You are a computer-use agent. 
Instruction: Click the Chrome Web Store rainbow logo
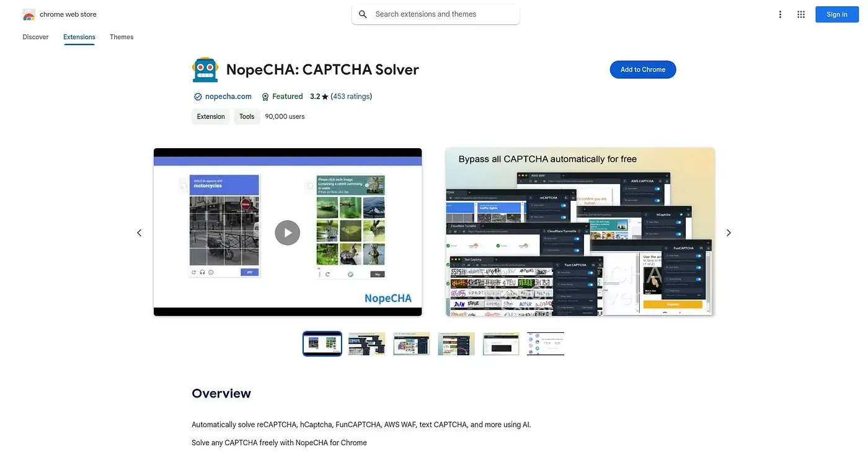pos(29,14)
